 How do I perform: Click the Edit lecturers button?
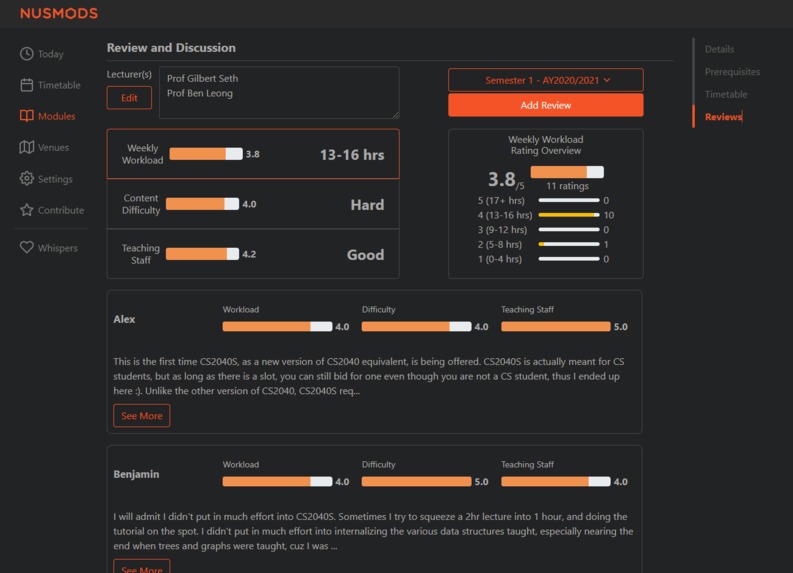point(129,98)
